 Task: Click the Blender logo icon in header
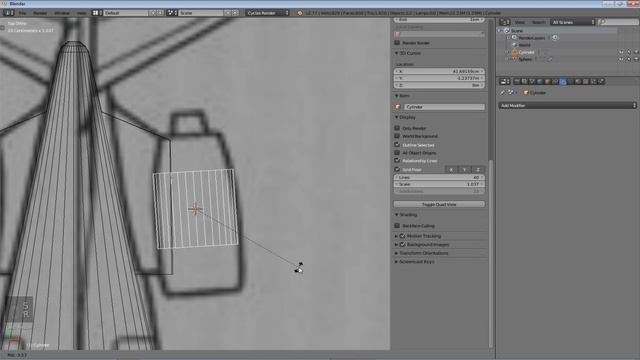click(x=300, y=13)
